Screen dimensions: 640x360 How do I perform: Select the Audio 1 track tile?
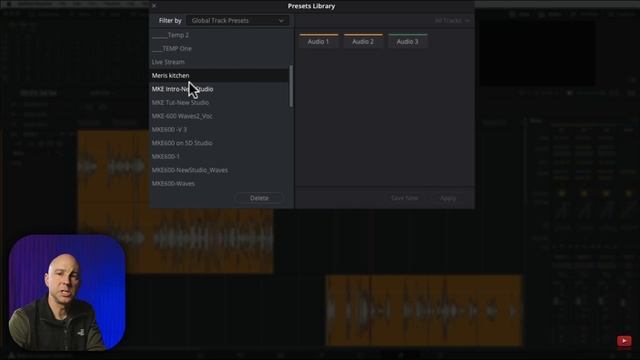pos(318,41)
